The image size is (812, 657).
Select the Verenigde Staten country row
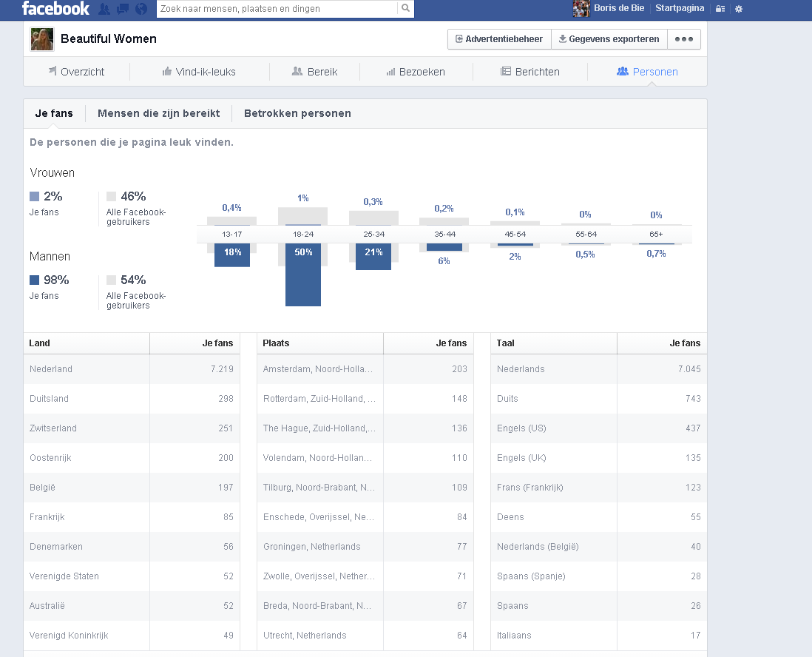132,576
